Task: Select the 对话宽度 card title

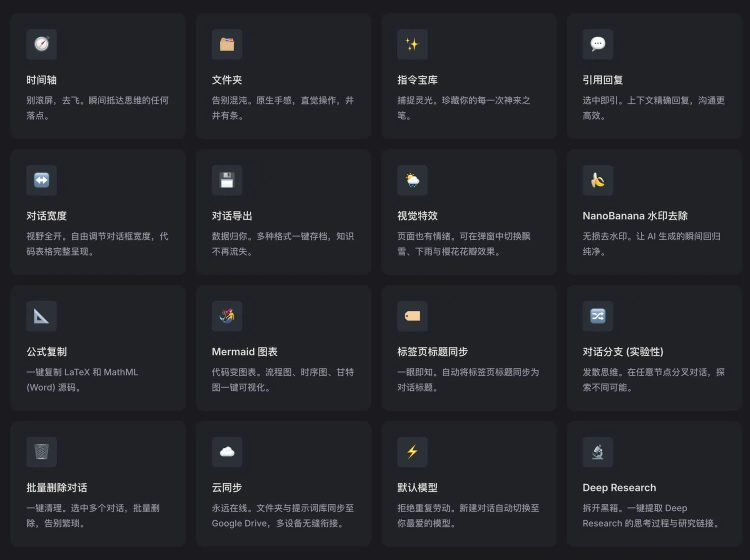Action: pos(46,216)
